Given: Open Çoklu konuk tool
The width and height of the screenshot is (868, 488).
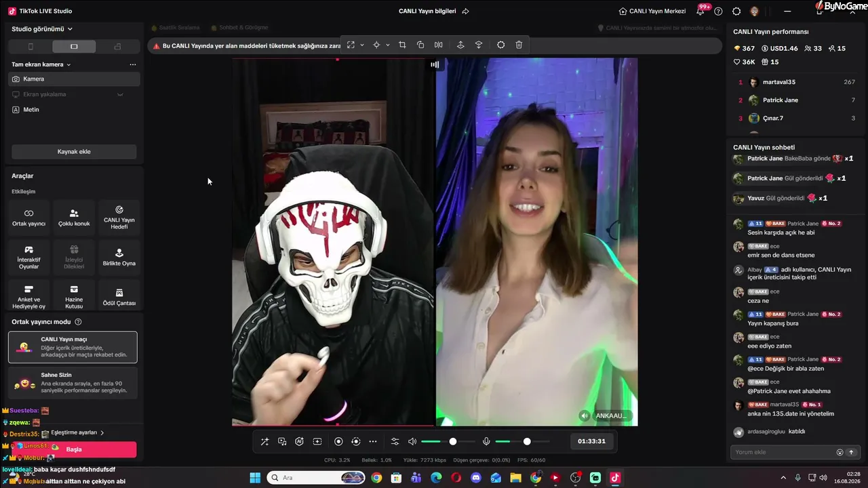Looking at the screenshot, I should (74, 218).
